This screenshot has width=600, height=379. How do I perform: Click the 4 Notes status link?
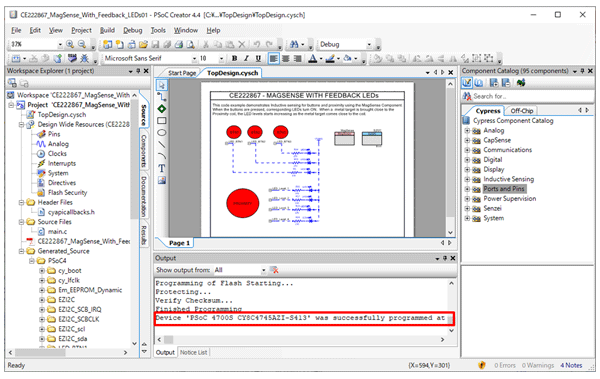tap(571, 366)
